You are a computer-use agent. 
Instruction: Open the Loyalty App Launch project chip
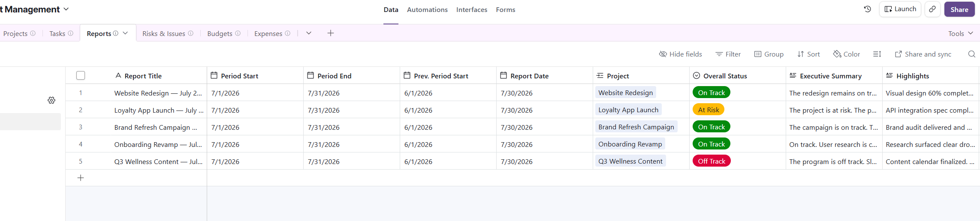point(628,110)
